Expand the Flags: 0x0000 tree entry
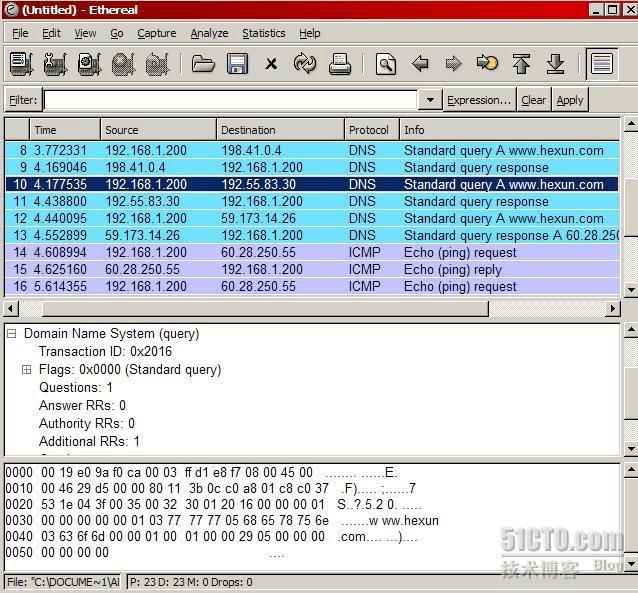This screenshot has width=638, height=593. [27, 370]
